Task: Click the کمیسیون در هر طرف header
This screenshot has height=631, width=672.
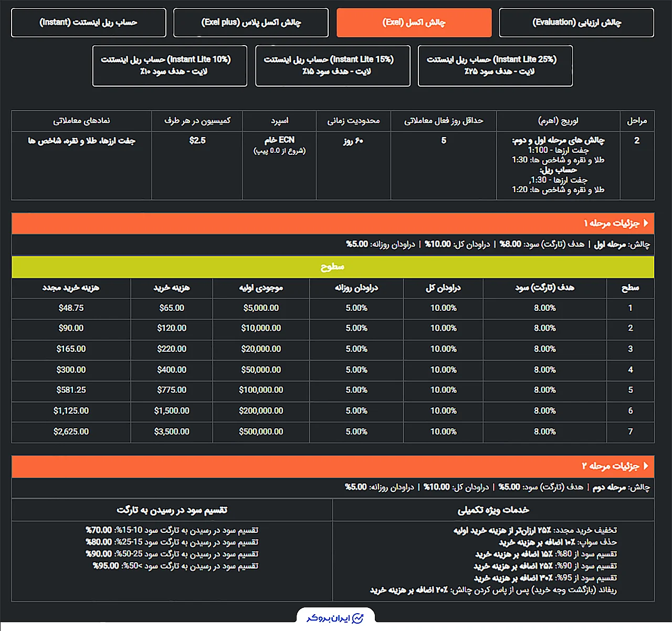Action: pyautogui.click(x=197, y=121)
